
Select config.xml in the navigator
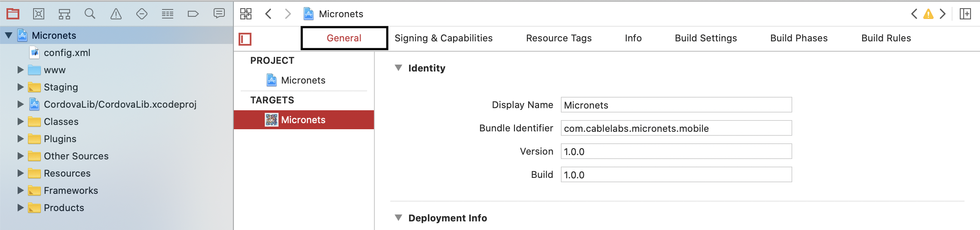[116, 53]
